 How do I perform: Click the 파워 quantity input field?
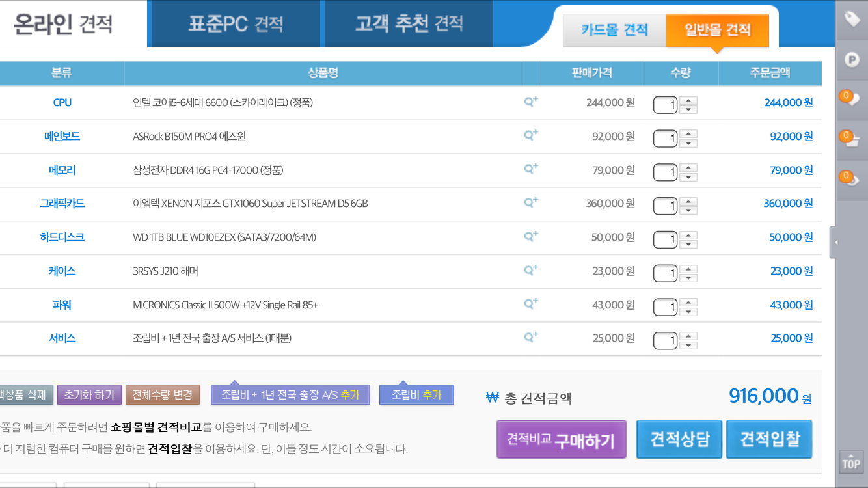pos(665,306)
